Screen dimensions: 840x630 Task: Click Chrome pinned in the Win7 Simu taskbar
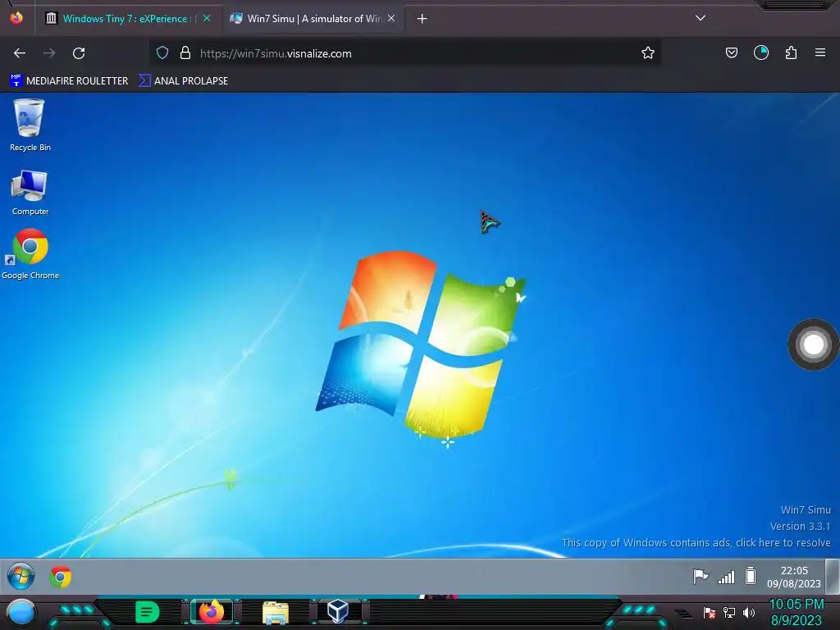pos(61,577)
